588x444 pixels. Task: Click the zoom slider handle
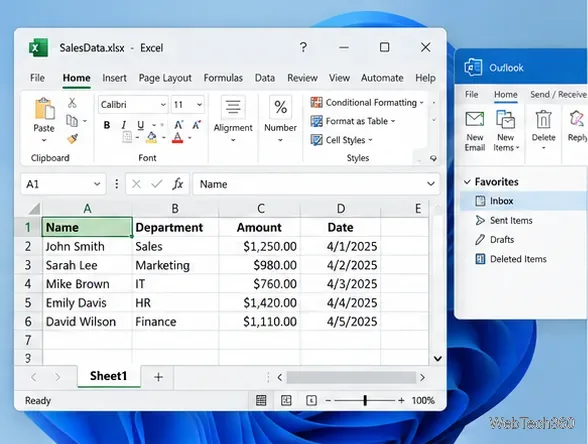coord(365,400)
